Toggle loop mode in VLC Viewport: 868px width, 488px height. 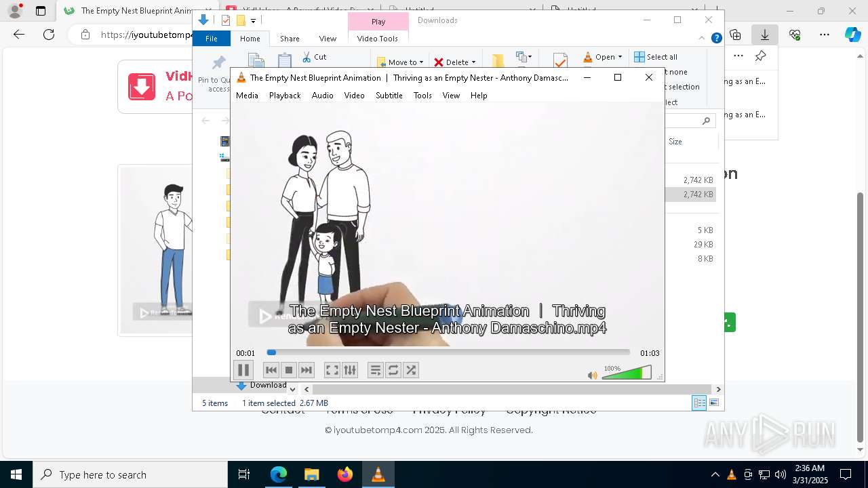click(393, 370)
